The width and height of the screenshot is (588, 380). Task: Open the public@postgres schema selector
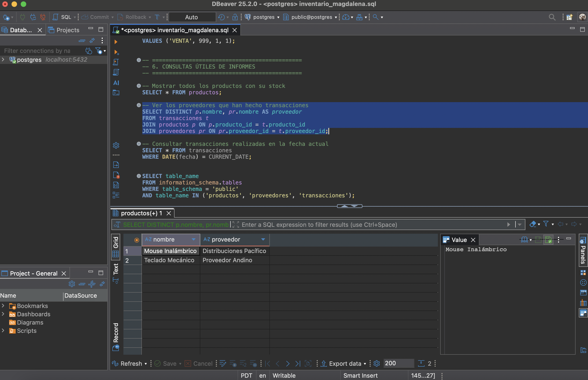pos(310,17)
